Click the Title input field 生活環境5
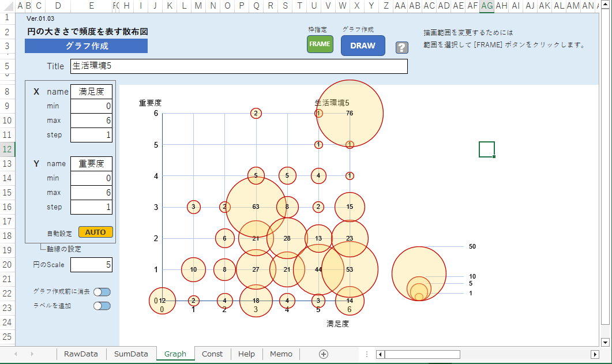 [x=239, y=66]
